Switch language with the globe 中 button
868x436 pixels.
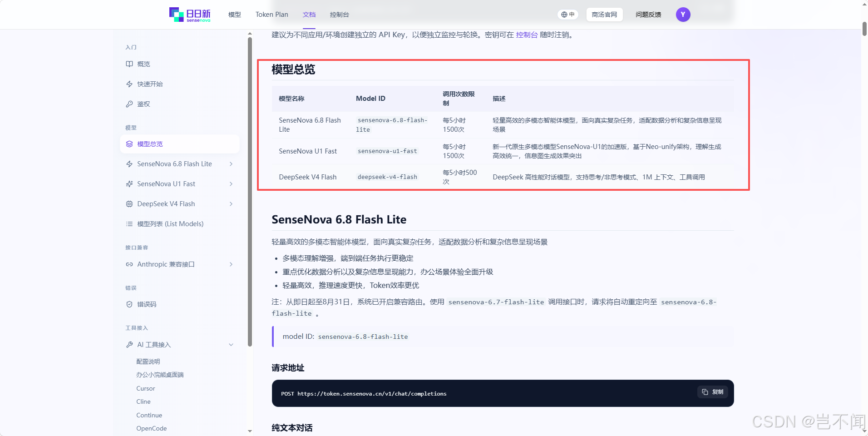[x=568, y=15]
